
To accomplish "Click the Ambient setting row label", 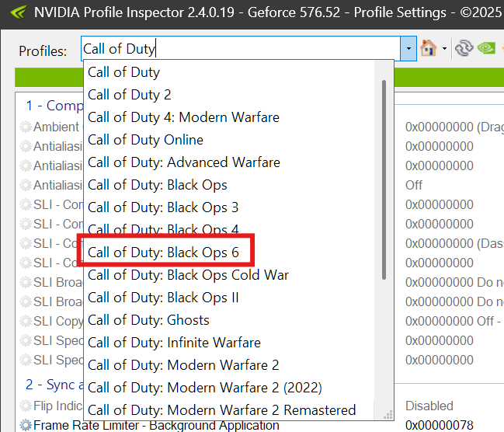I will tap(56, 127).
